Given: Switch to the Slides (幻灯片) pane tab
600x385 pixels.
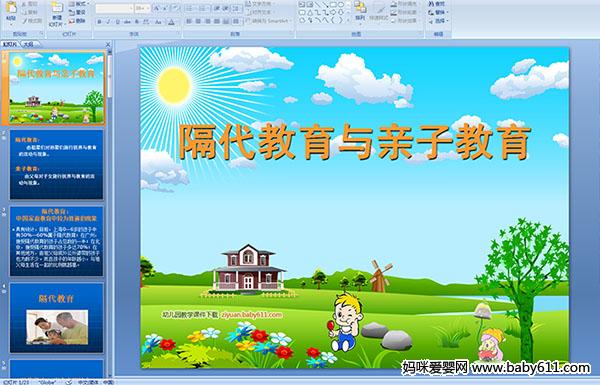Looking at the screenshot, I should (10, 44).
